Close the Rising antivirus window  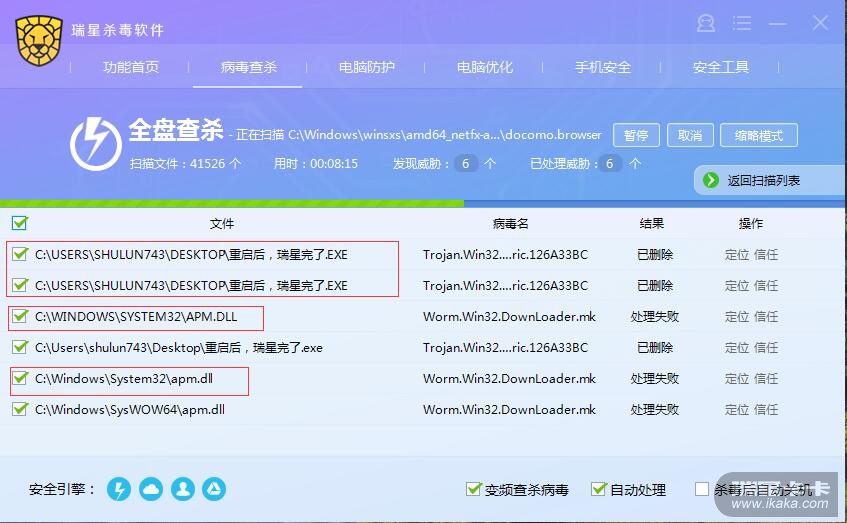point(820,23)
